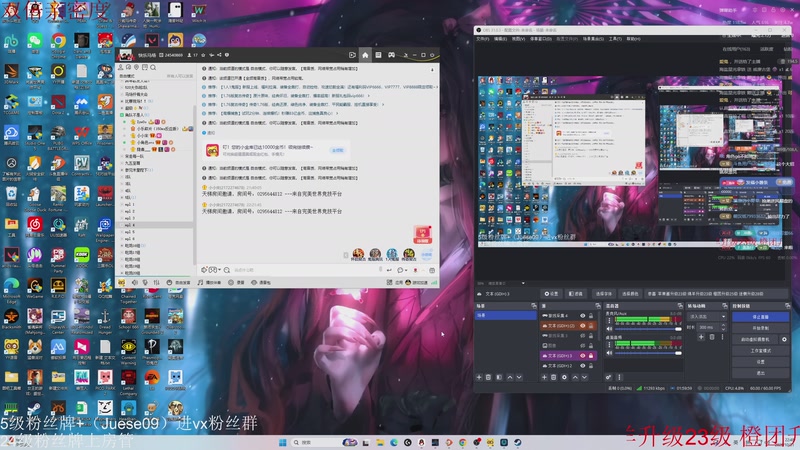This screenshot has height=450, width=800.
Task: Toggle lock on 游戏采集 4 source
Action: point(591,316)
